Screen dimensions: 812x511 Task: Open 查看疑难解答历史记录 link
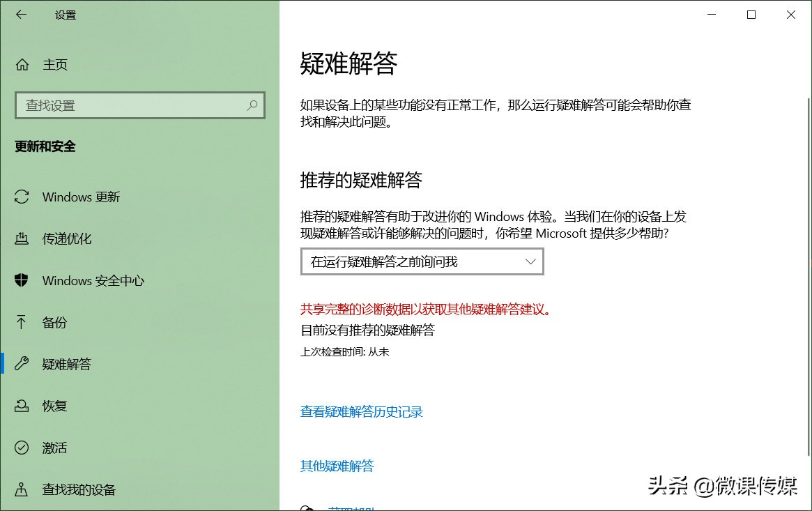click(x=361, y=412)
